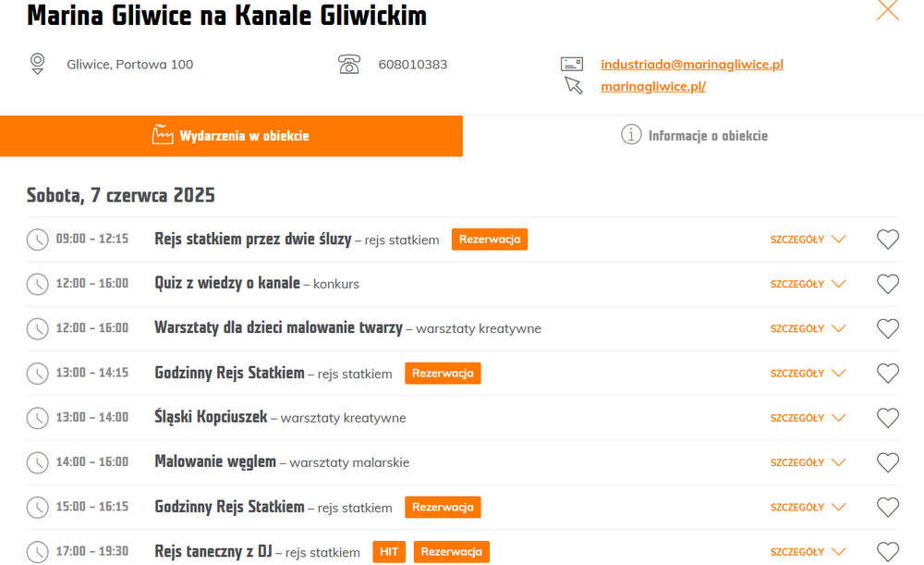The height and width of the screenshot is (565, 924).
Task: Click the envelope email icon
Action: click(x=572, y=64)
